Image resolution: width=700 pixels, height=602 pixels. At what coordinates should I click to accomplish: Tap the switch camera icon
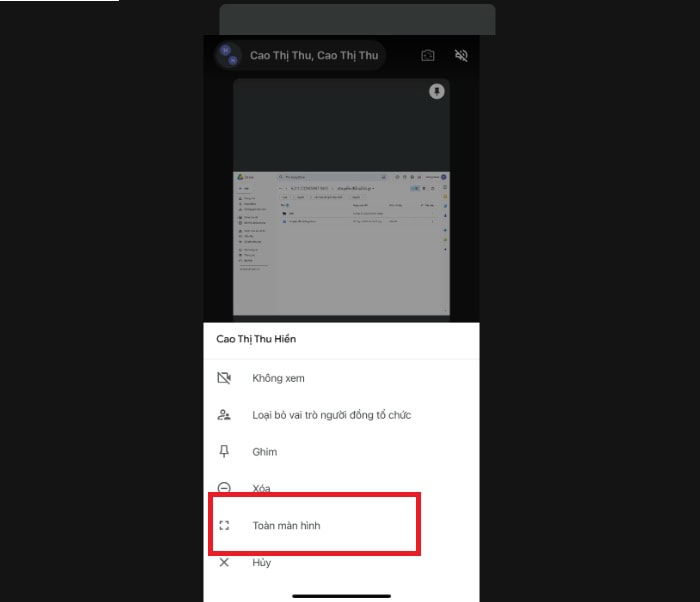[428, 56]
